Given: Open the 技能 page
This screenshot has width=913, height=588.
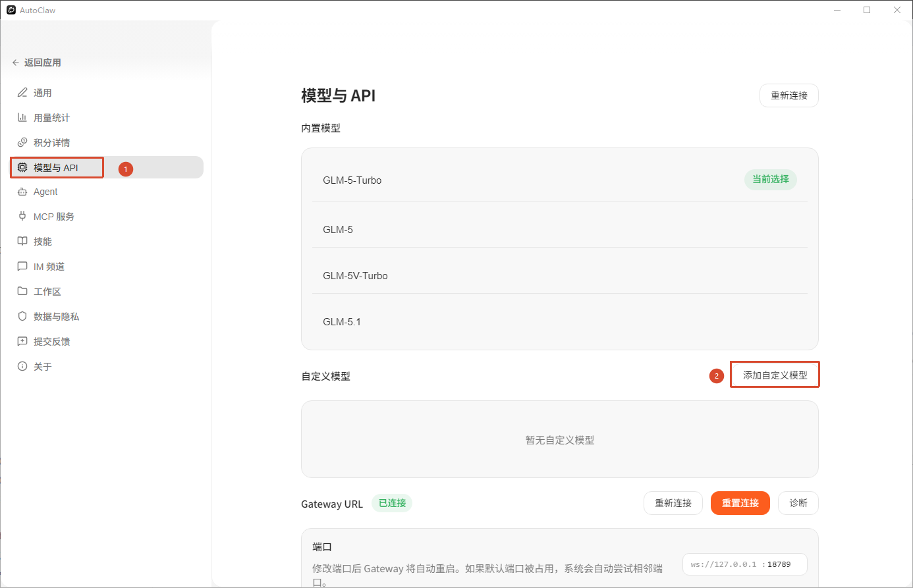Looking at the screenshot, I should (107, 242).
